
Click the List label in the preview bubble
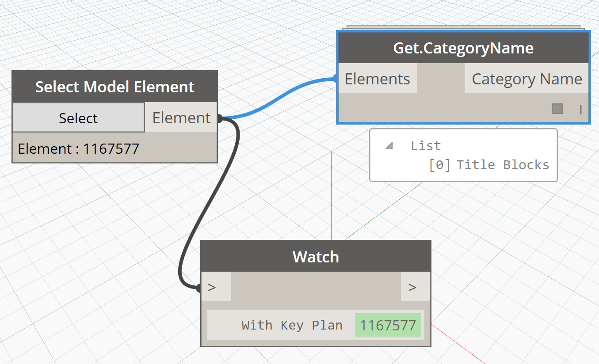[426, 146]
